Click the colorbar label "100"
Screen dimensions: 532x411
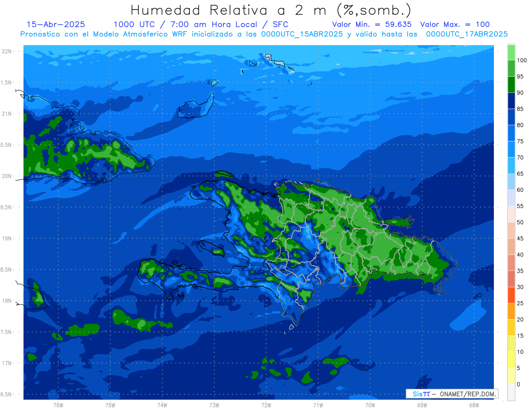tap(521, 60)
